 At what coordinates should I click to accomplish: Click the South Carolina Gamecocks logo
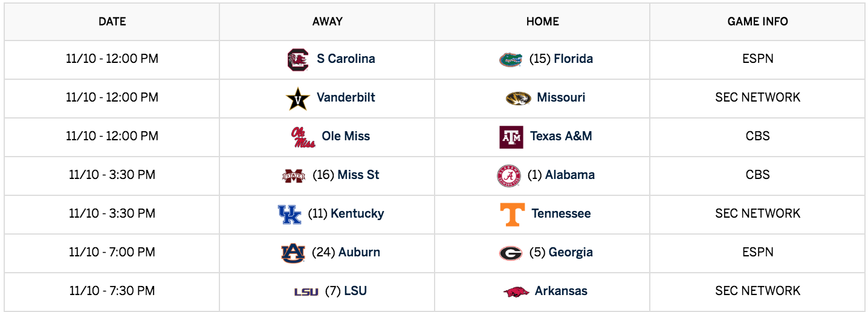click(x=297, y=59)
